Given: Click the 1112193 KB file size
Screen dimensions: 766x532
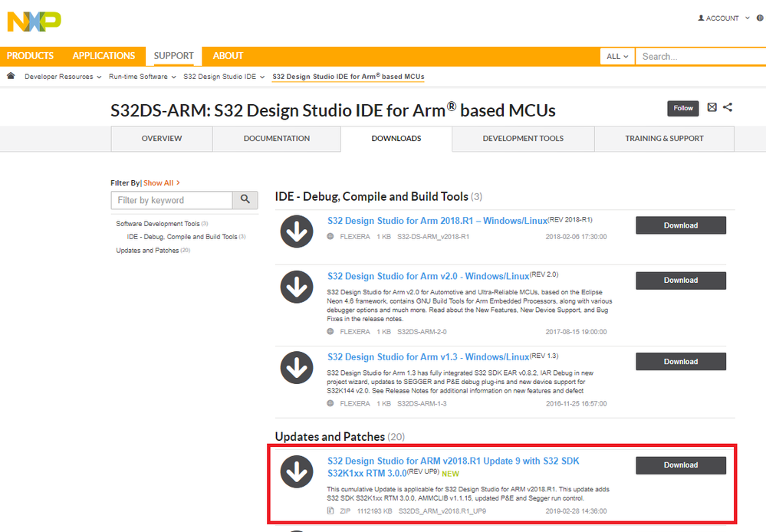Looking at the screenshot, I should (375, 511).
